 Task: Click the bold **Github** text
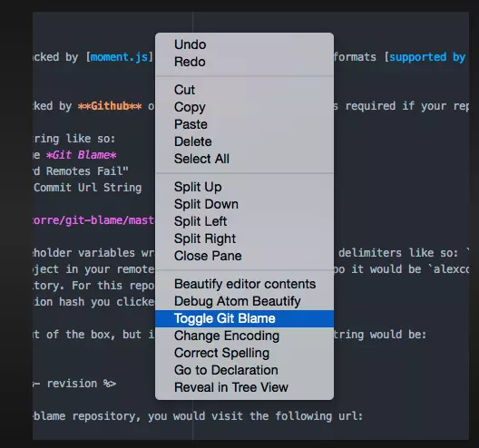click(x=110, y=106)
